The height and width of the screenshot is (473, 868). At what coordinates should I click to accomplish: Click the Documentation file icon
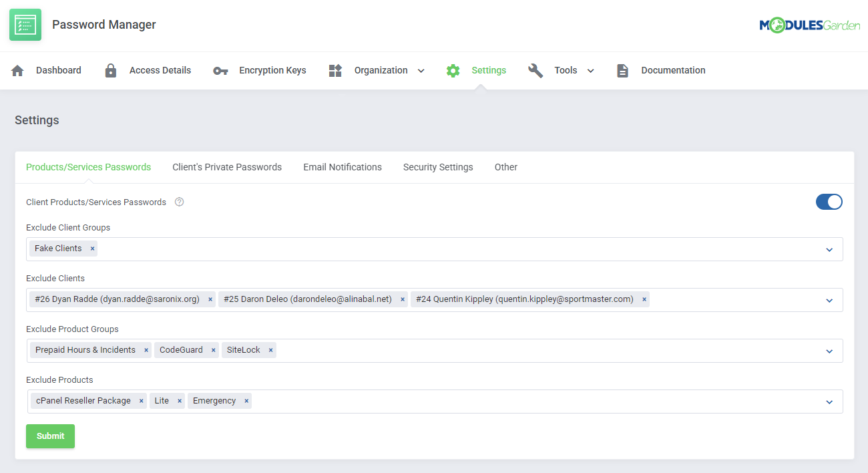[x=622, y=71]
